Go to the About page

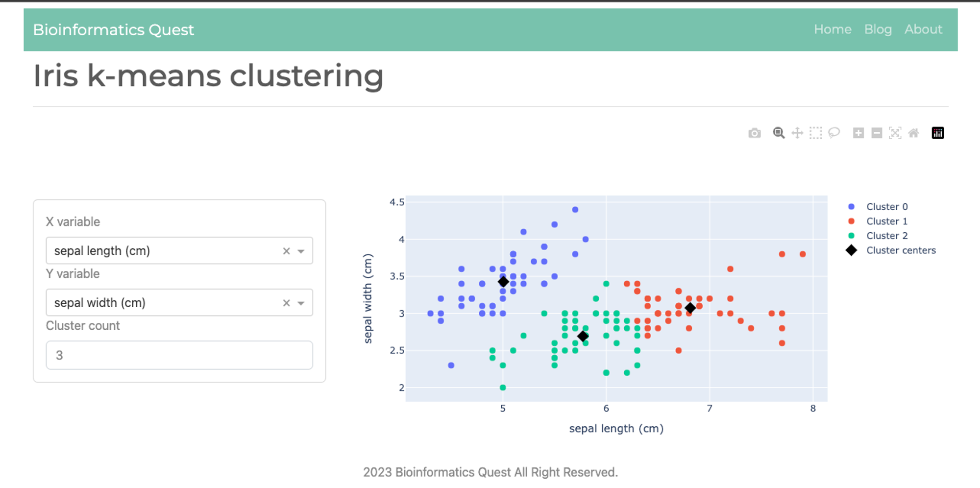tap(923, 29)
